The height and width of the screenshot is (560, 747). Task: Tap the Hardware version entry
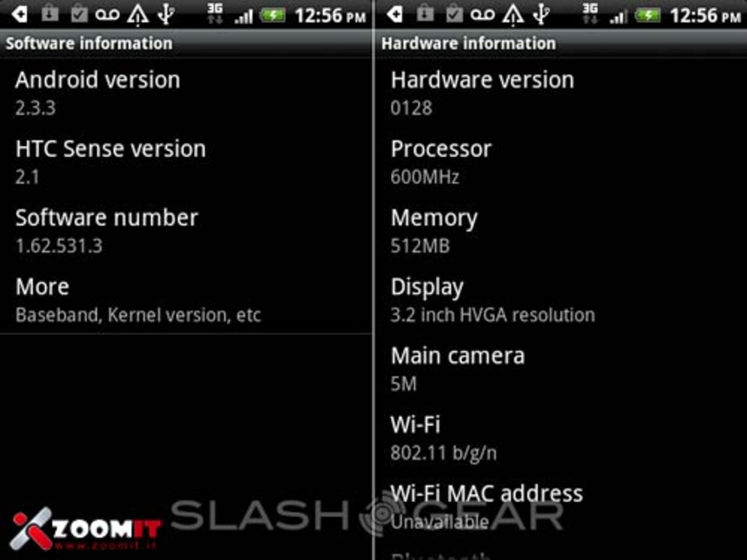tap(561, 93)
